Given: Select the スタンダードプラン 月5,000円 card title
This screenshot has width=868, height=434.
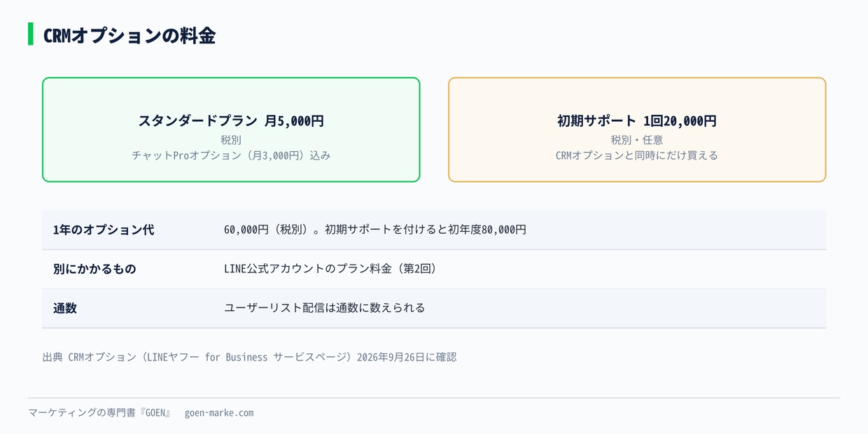Looking at the screenshot, I should tap(231, 120).
